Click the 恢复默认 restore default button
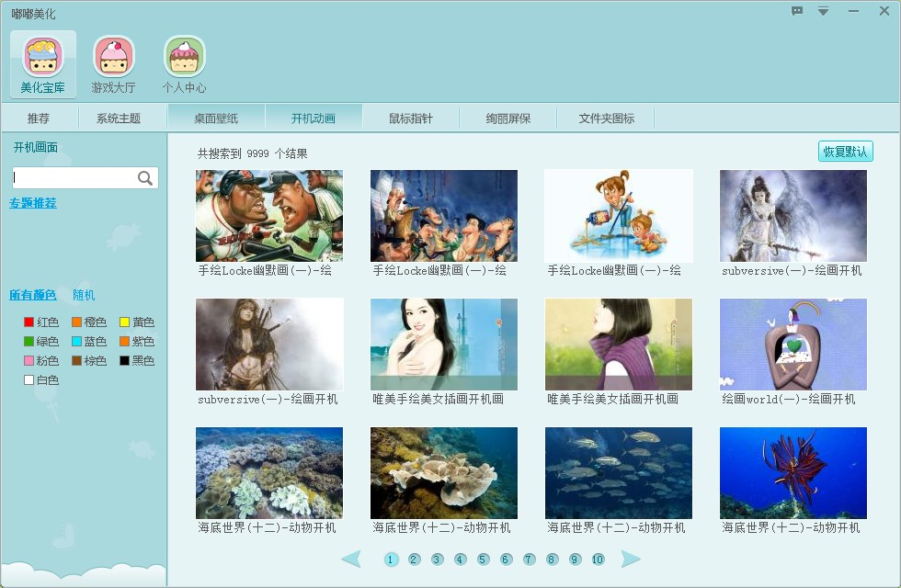 coord(848,151)
